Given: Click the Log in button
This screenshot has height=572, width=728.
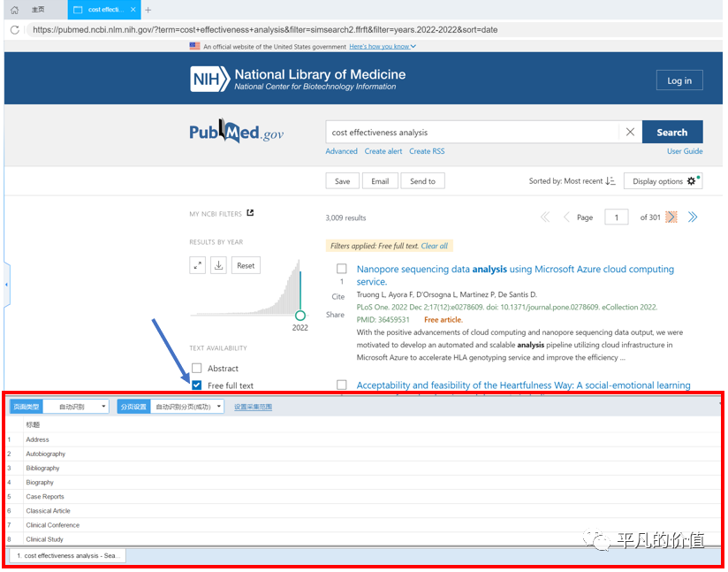Looking at the screenshot, I should coord(679,80).
